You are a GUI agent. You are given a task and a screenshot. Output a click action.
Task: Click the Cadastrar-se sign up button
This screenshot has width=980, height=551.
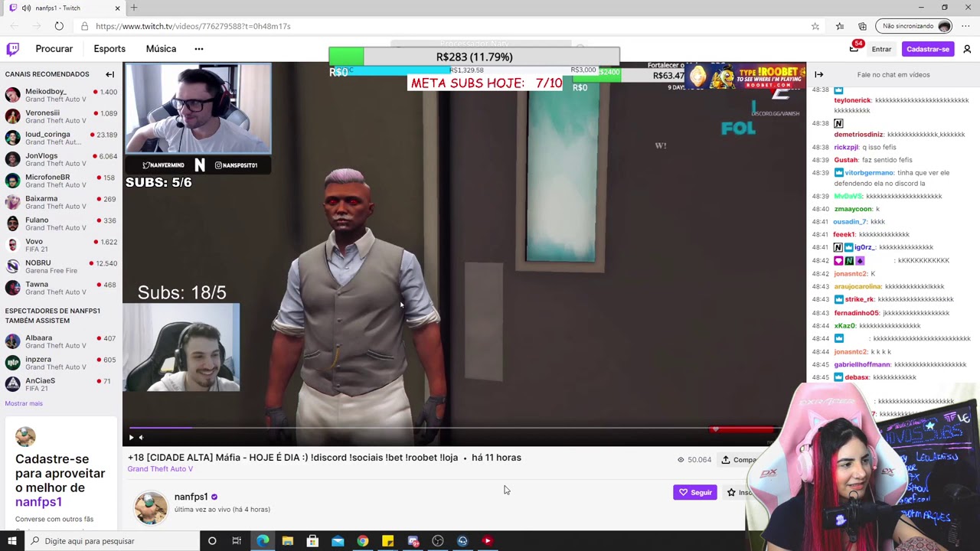927,49
